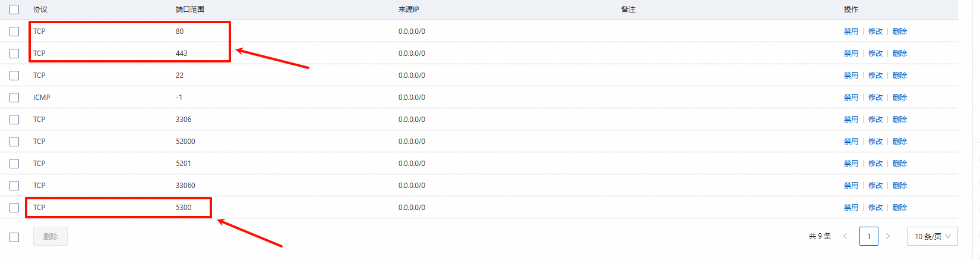Click 删除 for the port 52000 rule
The image size is (980, 260).
[899, 142]
